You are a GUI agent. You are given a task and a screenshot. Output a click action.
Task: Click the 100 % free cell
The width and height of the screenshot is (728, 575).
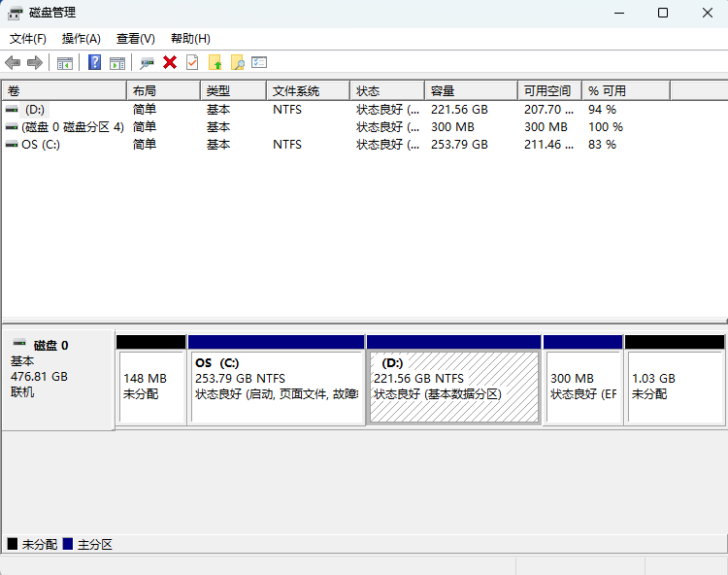coord(606,127)
